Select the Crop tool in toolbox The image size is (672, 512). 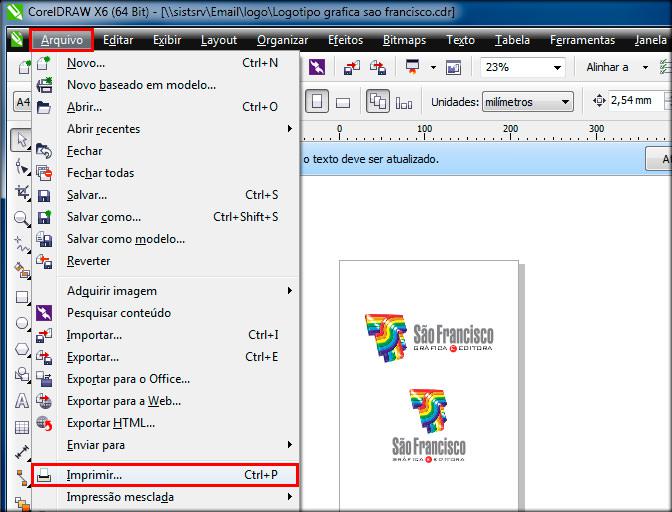click(21, 192)
